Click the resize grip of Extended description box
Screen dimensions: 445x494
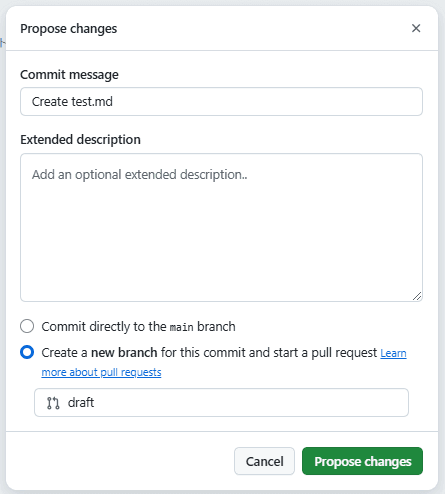click(x=417, y=296)
